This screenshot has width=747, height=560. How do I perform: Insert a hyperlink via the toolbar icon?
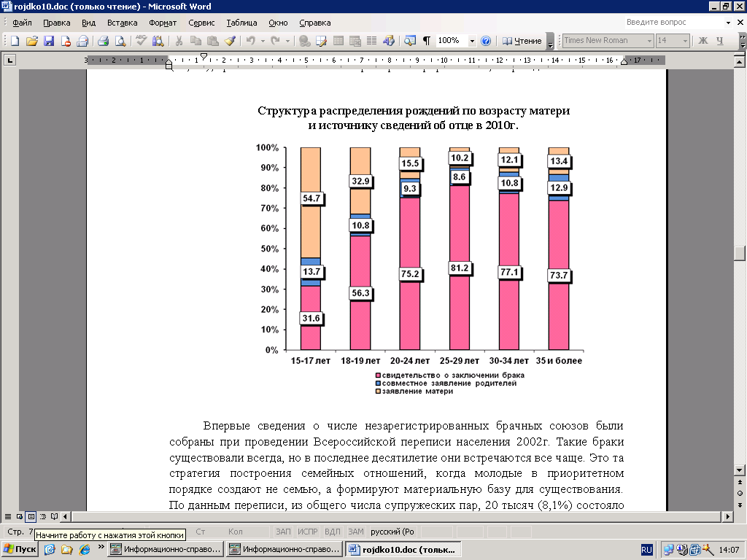pyautogui.click(x=304, y=41)
